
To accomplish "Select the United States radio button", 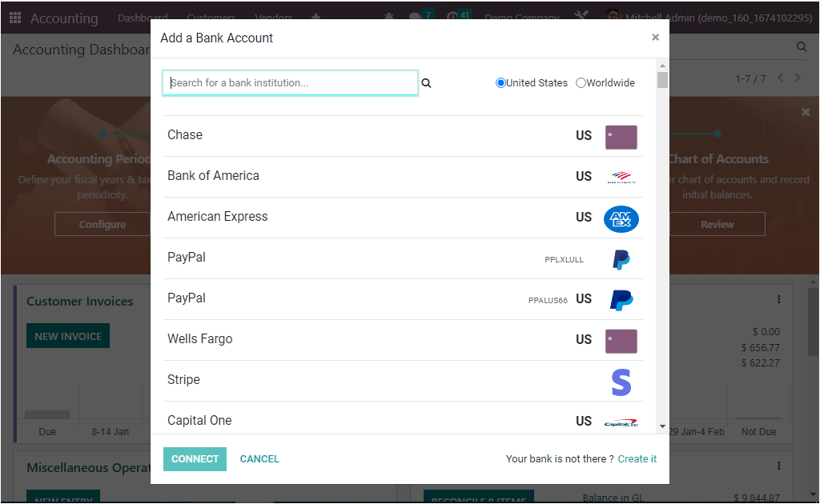I will pyautogui.click(x=500, y=83).
